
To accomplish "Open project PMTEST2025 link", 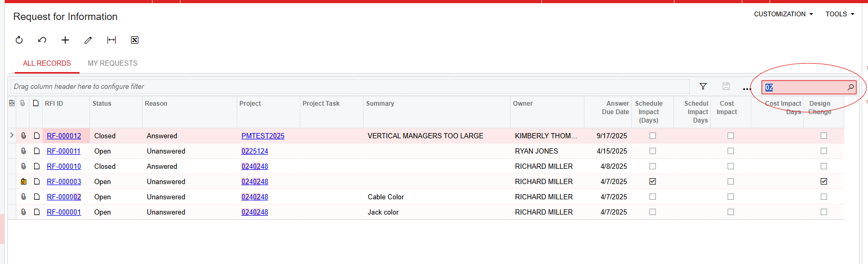I will point(263,136).
